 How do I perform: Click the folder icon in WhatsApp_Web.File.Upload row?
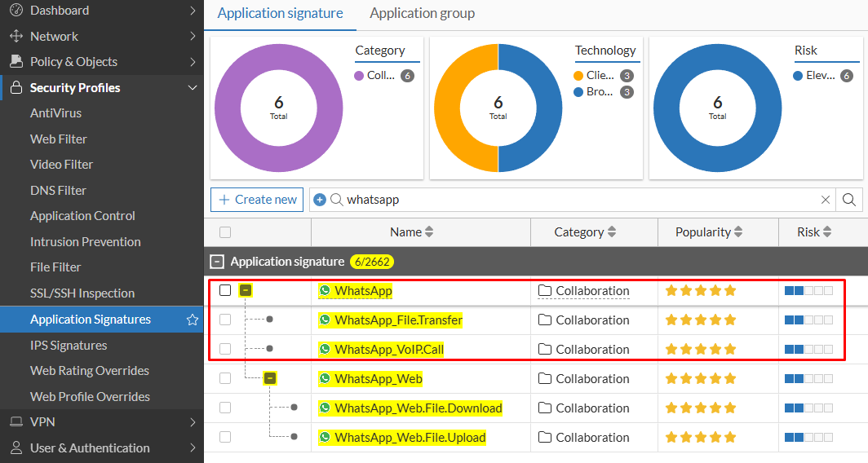click(545, 437)
